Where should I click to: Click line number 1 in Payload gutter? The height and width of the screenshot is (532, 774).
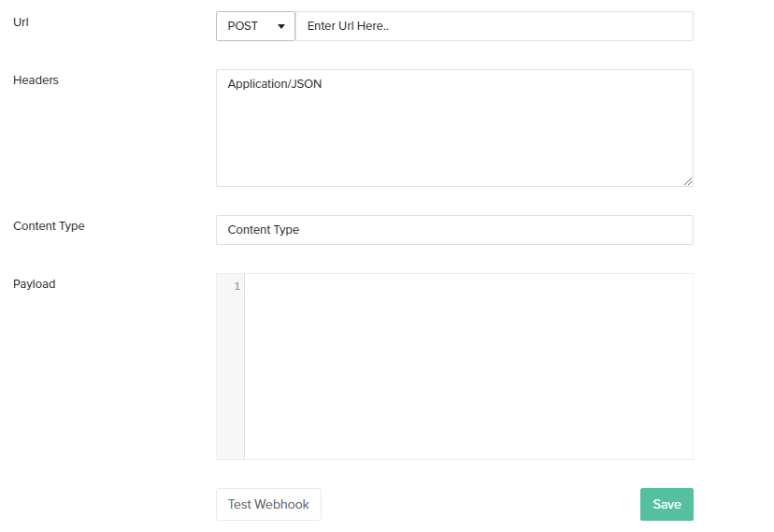pos(236,286)
